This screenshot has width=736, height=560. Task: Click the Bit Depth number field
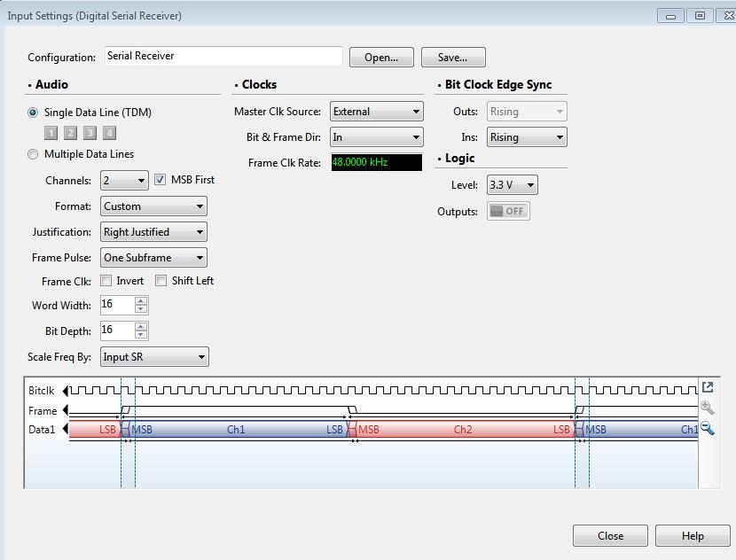pos(117,331)
